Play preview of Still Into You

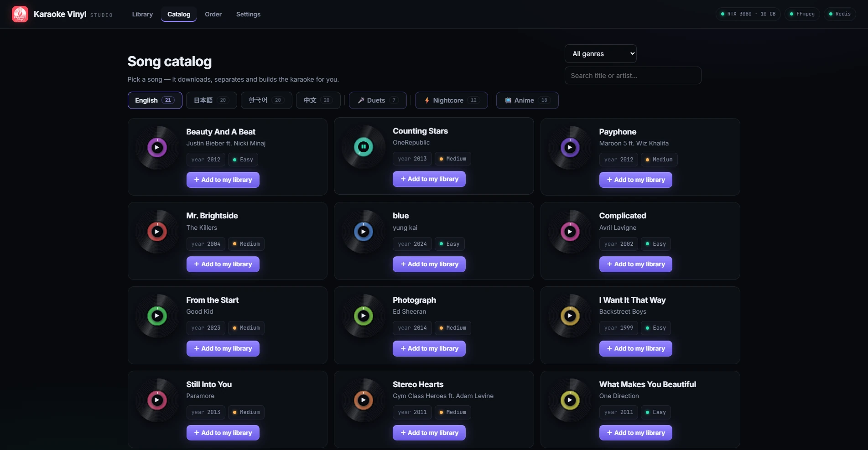[157, 400]
